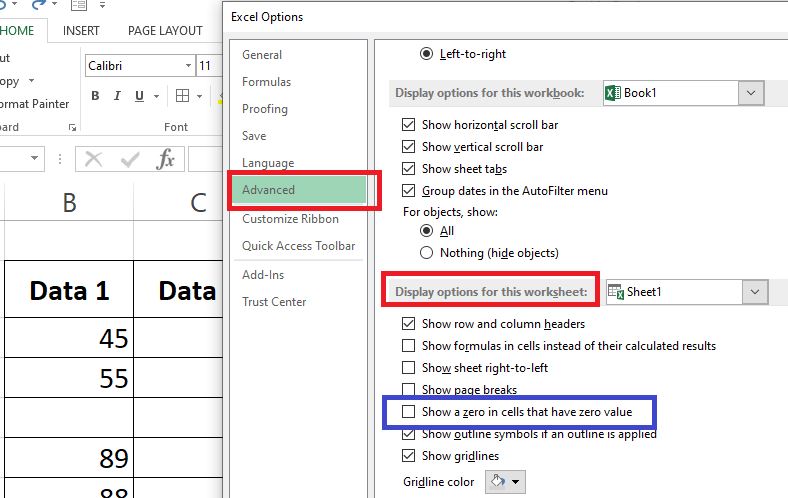Expand Redo history dropdown arrow
Viewport: 788px width, 498px height.
coord(54,5)
